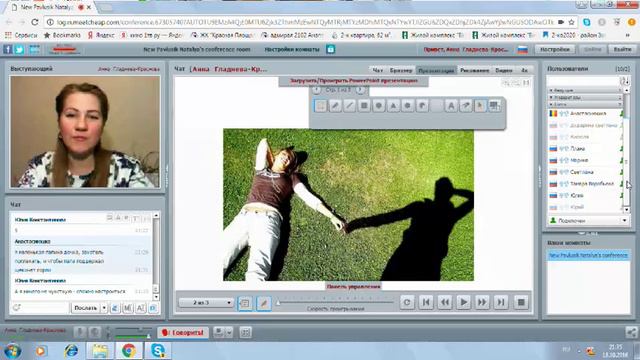
Task: Select New Pavlosk Natalya's conference room entry
Action: coord(588,255)
